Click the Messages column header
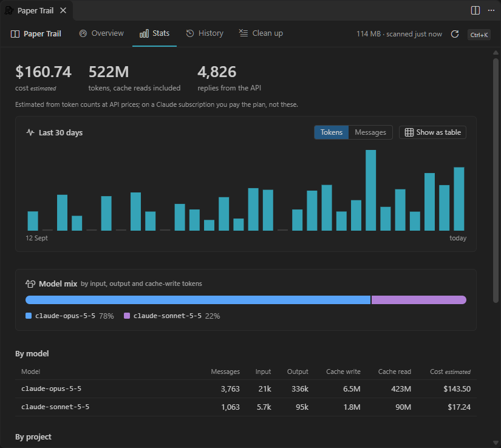 pyautogui.click(x=225, y=372)
